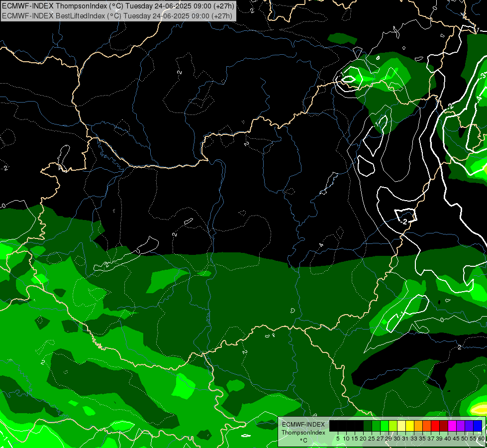Click the legend tick label "60"

point(482,439)
